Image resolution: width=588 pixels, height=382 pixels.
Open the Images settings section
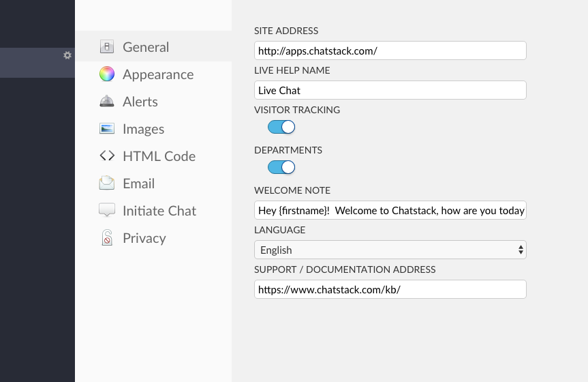(153, 129)
